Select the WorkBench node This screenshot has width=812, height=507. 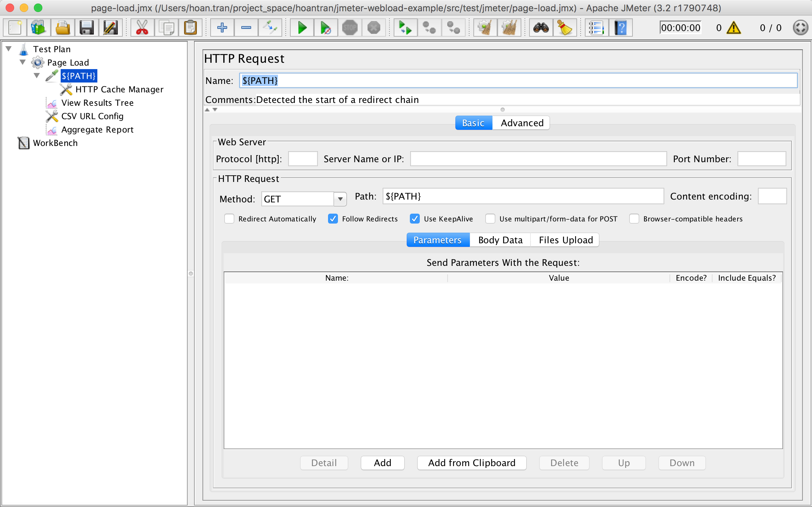tap(55, 143)
